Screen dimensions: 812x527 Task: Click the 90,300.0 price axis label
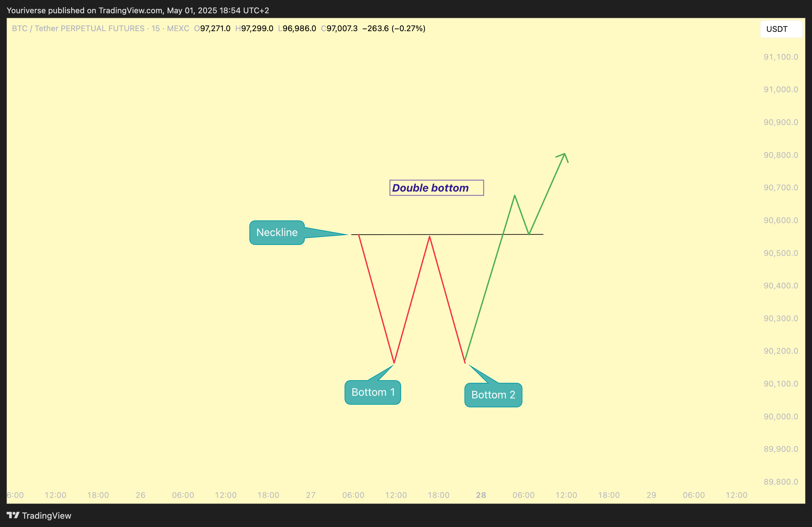click(x=781, y=318)
